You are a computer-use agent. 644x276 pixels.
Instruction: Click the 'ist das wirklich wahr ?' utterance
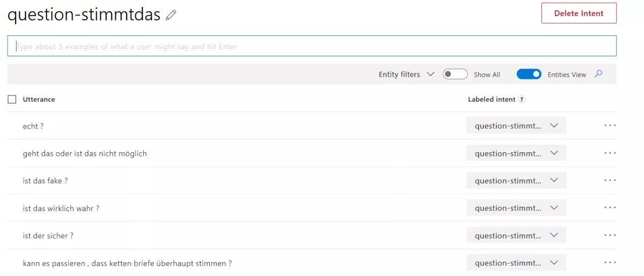click(x=61, y=208)
